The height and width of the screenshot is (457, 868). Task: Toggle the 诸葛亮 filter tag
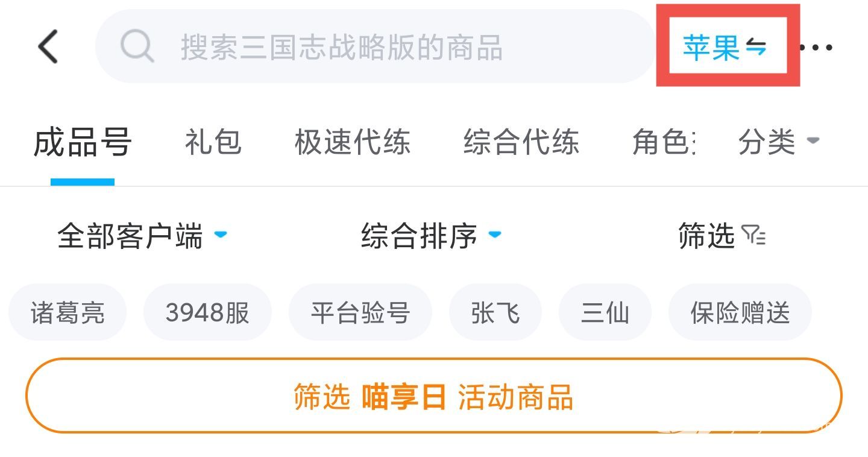[x=68, y=313]
